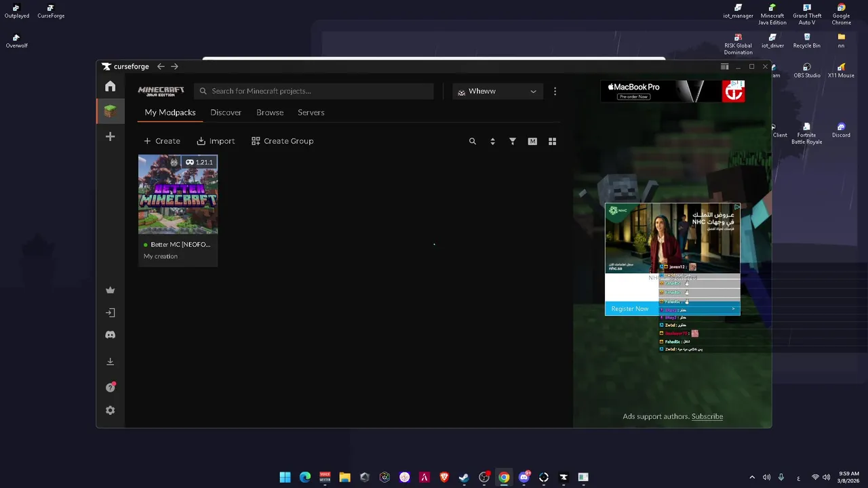Image resolution: width=868 pixels, height=488 pixels.
Task: Switch to the Browse tab
Action: coord(270,113)
